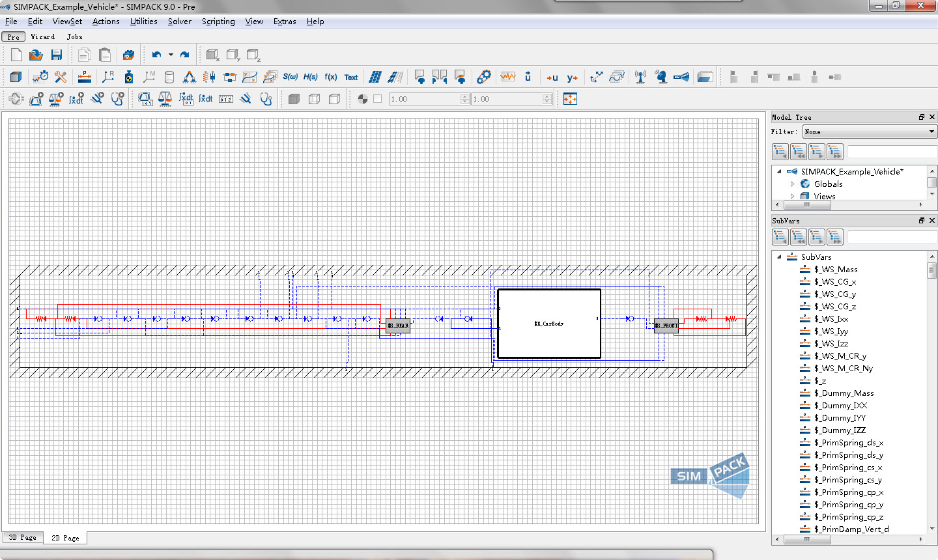
Task: Close the Model Tree panel
Action: [932, 117]
